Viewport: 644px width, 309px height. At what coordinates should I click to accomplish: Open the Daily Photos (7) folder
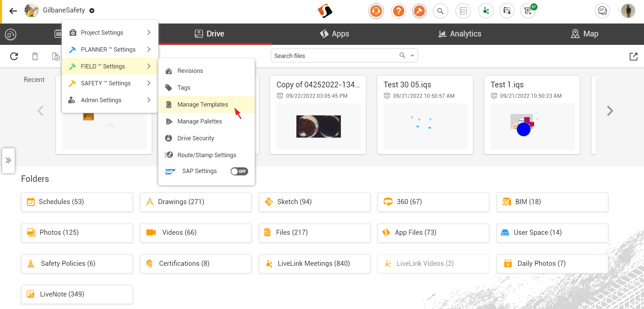click(552, 264)
